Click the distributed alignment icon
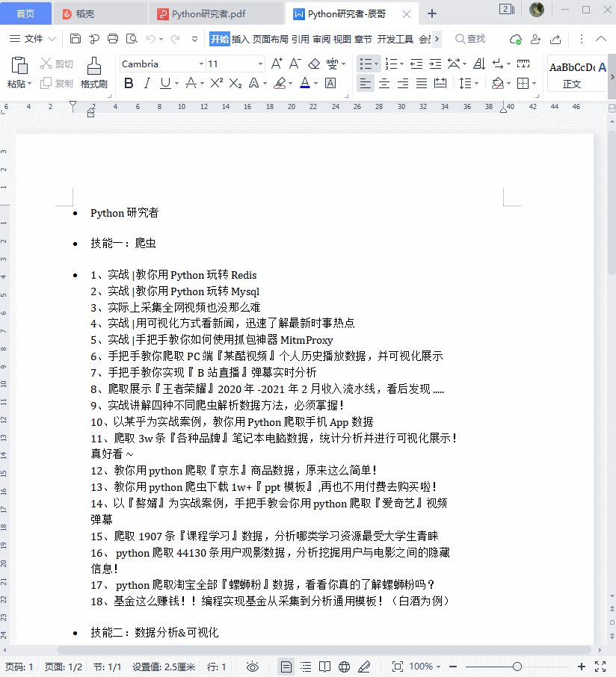The width and height of the screenshot is (616, 677). pyautogui.click(x=440, y=83)
